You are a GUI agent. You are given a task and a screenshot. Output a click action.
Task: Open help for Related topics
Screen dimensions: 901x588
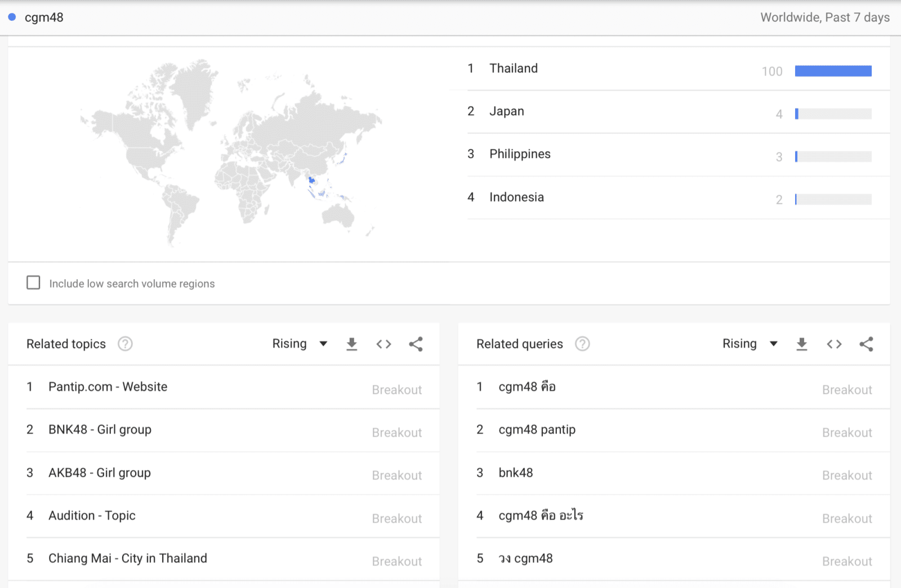(x=125, y=344)
